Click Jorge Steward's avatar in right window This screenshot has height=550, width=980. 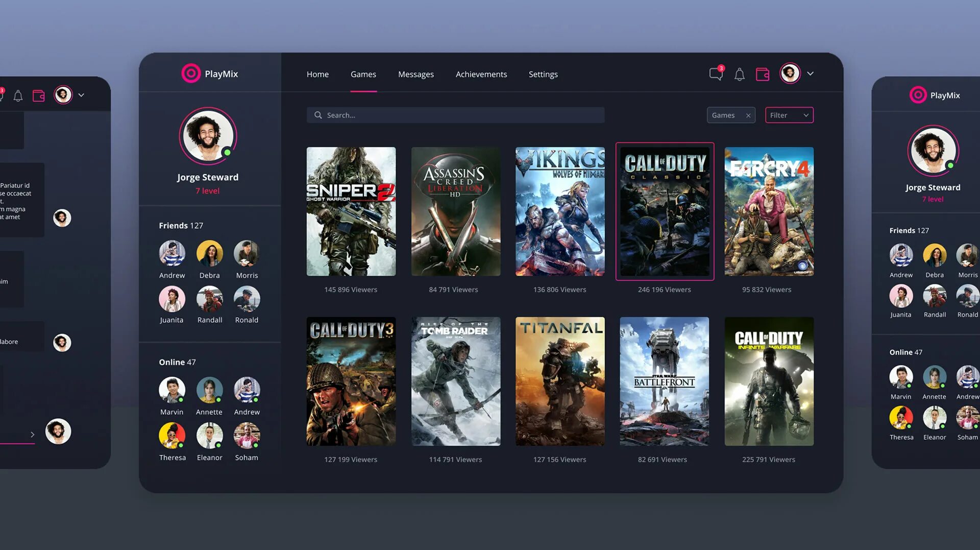(x=934, y=151)
